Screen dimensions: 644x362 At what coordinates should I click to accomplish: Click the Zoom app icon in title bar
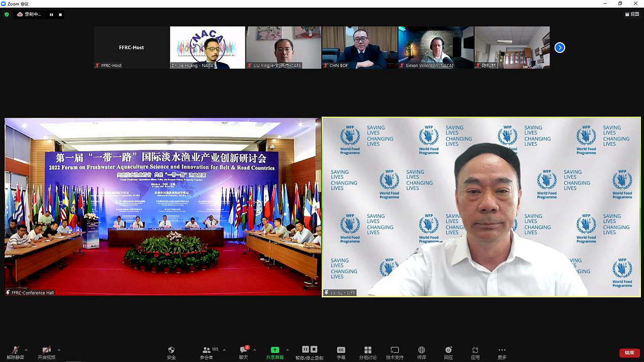click(4, 4)
